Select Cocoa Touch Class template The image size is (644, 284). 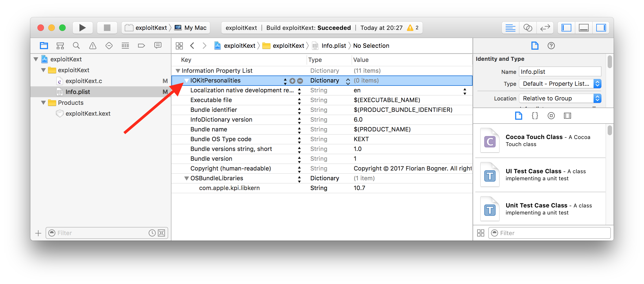540,141
